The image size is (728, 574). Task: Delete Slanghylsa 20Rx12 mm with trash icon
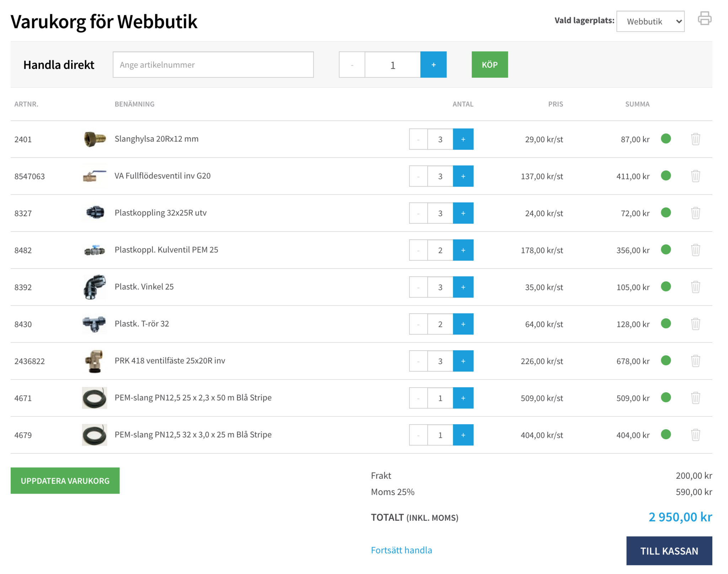tap(695, 139)
